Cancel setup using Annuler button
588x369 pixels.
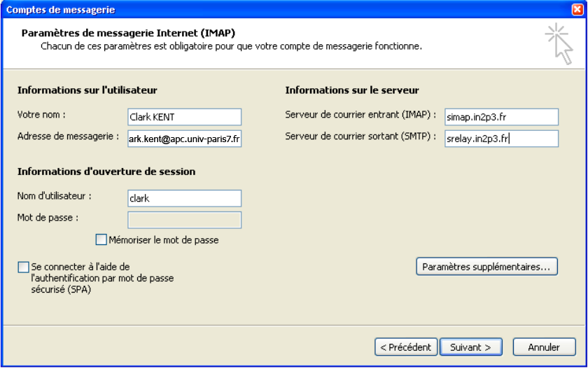click(x=544, y=347)
